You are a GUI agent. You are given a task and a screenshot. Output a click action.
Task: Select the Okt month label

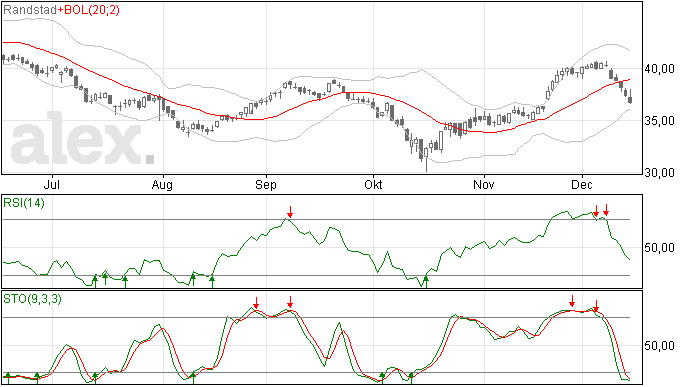[x=373, y=184]
